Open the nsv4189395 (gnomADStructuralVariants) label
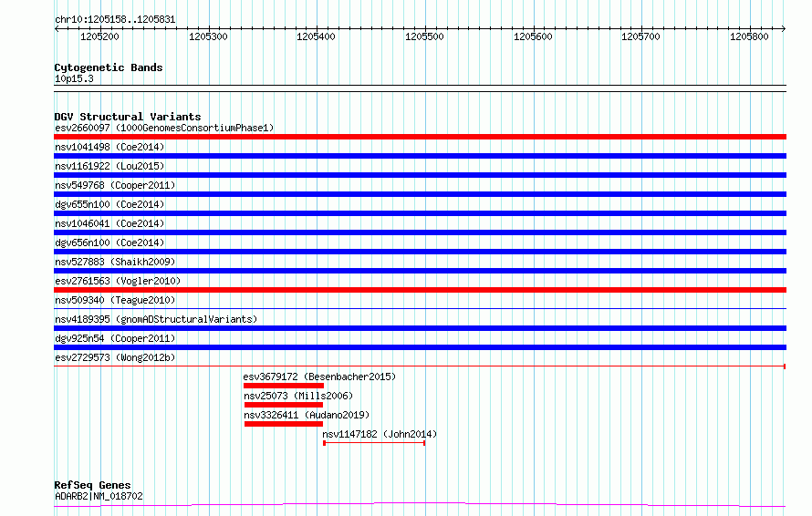812x516 pixels. tap(156, 319)
